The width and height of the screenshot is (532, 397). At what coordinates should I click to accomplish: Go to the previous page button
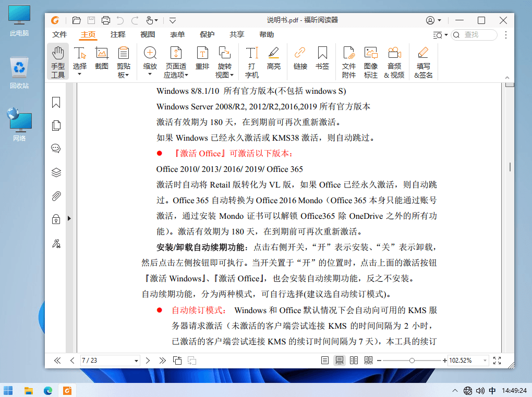click(72, 361)
